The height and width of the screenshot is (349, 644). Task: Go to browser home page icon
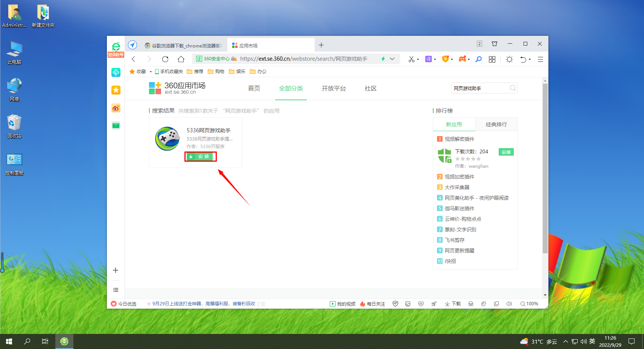pos(181,59)
